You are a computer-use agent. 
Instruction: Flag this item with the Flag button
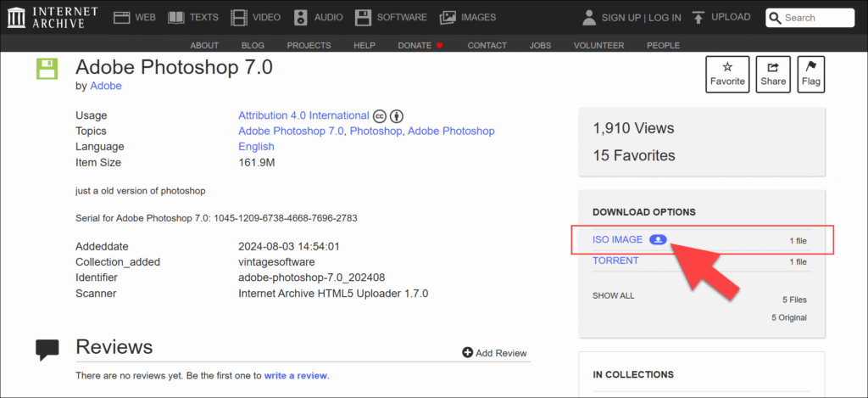coord(811,75)
